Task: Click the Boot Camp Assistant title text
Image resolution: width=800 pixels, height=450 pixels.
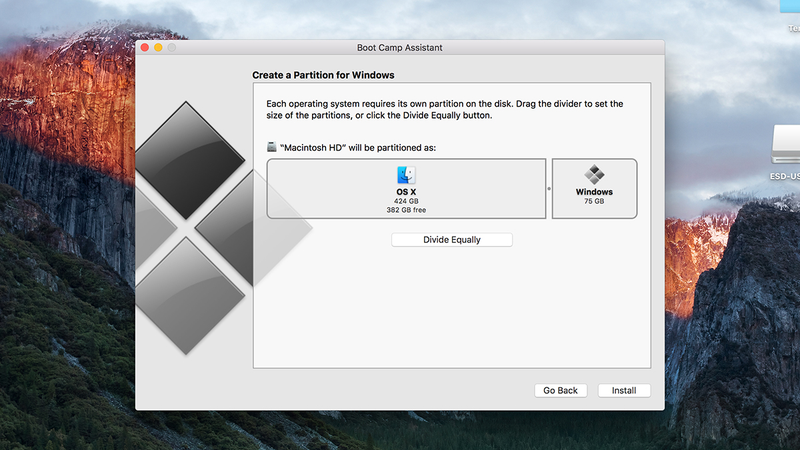Action: [x=399, y=47]
